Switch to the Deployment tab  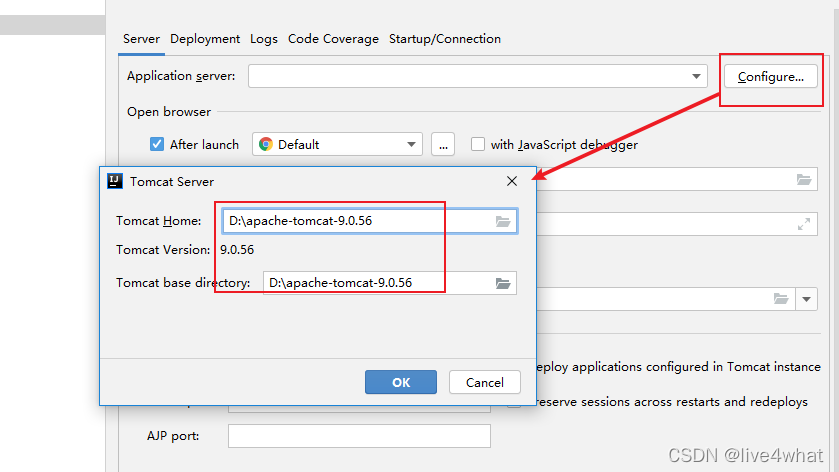(x=205, y=39)
